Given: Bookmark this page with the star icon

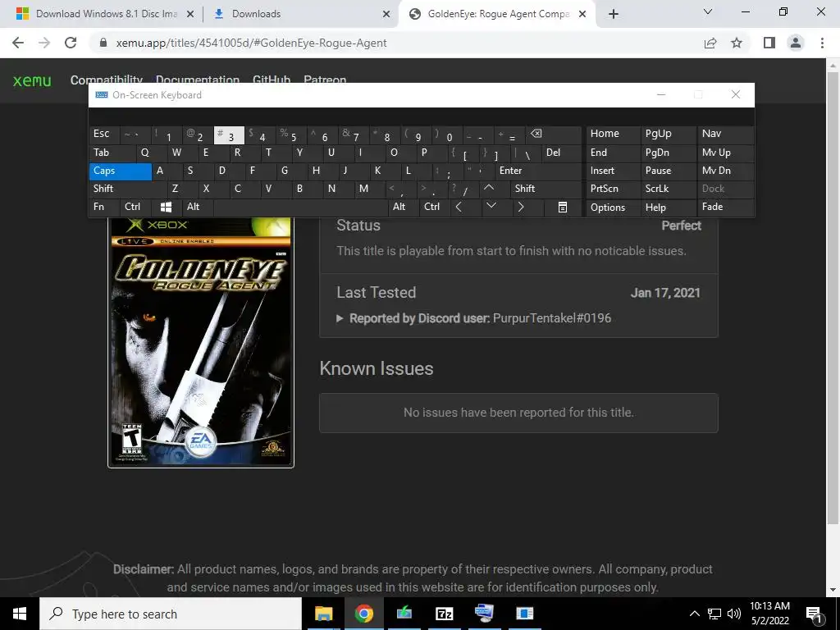Looking at the screenshot, I should pyautogui.click(x=737, y=43).
